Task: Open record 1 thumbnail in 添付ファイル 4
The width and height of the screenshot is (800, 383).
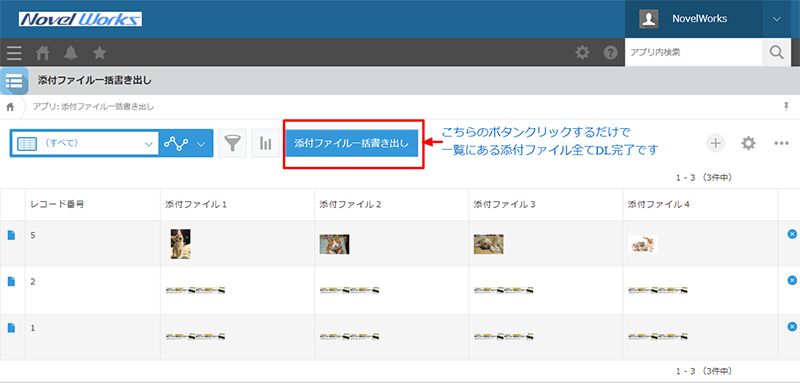Action: 658,337
